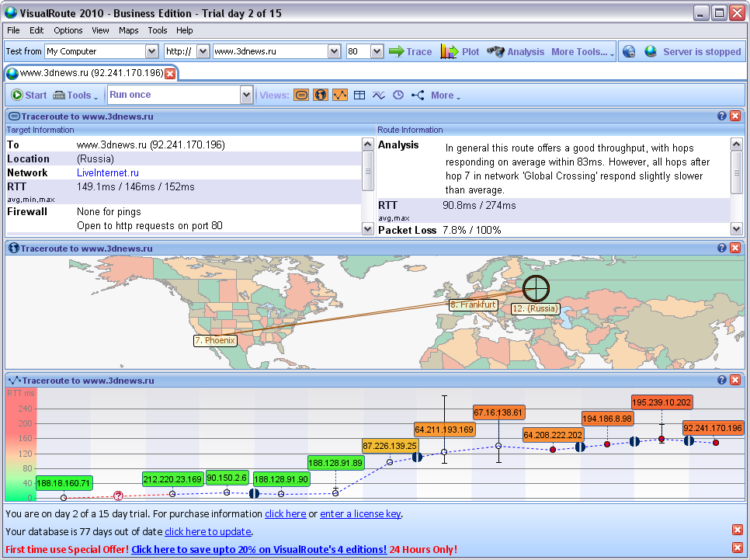Open the port 80 dropdown
Image resolution: width=750 pixels, height=560 pixels.
click(377, 51)
